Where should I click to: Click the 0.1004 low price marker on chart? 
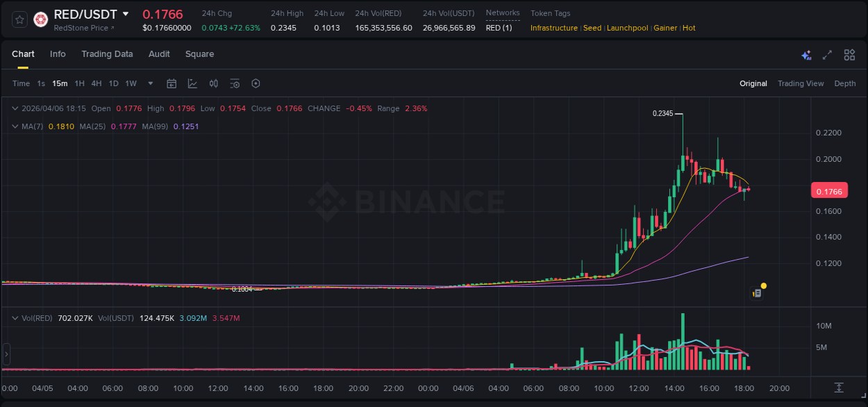click(242, 289)
